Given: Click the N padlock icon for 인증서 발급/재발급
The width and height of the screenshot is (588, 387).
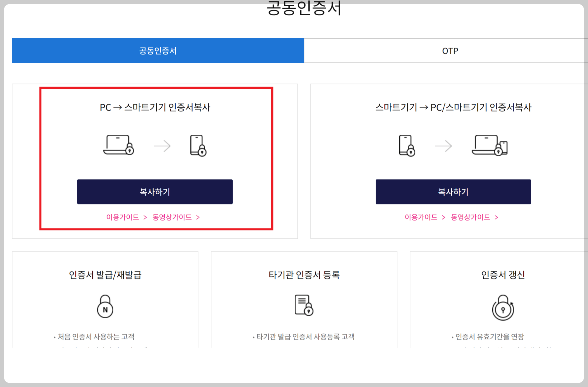Looking at the screenshot, I should point(105,306).
